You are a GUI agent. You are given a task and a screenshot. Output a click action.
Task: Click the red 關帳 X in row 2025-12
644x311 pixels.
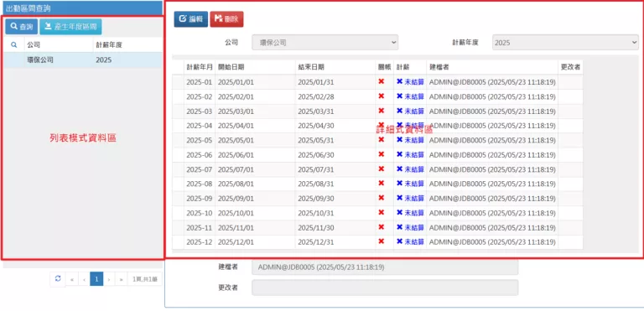(x=382, y=241)
